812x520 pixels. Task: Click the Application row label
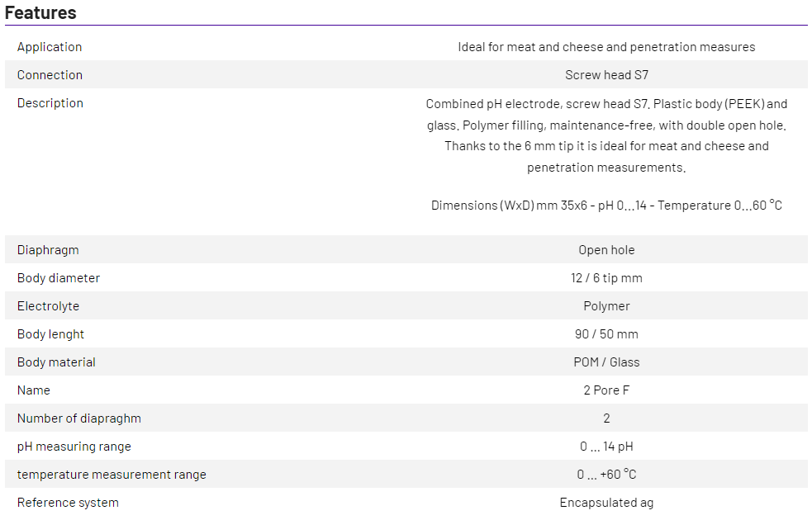pos(50,47)
